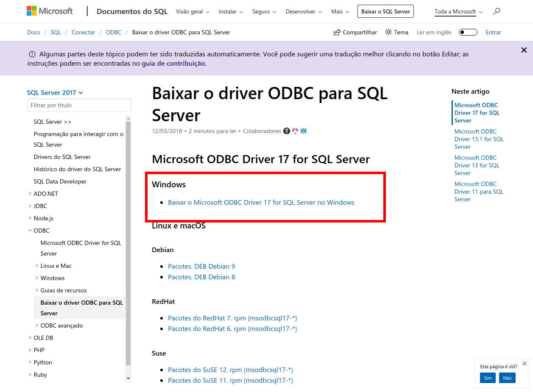
Task: Expand the Ruby tree node
Action: tap(30, 375)
